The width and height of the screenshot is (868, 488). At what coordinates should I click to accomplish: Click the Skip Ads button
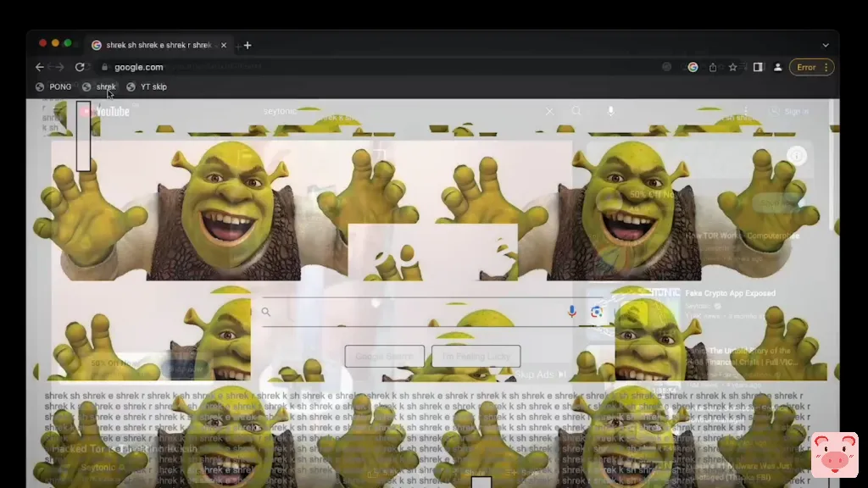click(x=540, y=374)
